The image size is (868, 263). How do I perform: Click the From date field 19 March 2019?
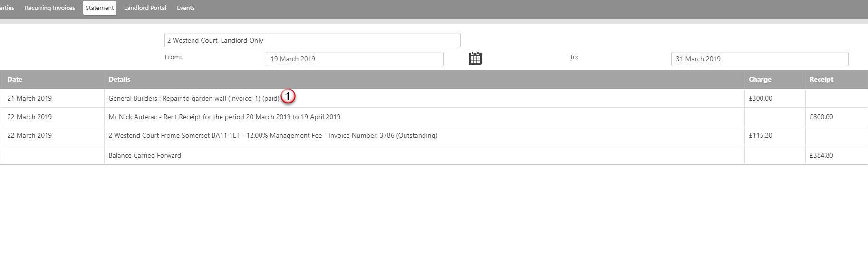(354, 59)
